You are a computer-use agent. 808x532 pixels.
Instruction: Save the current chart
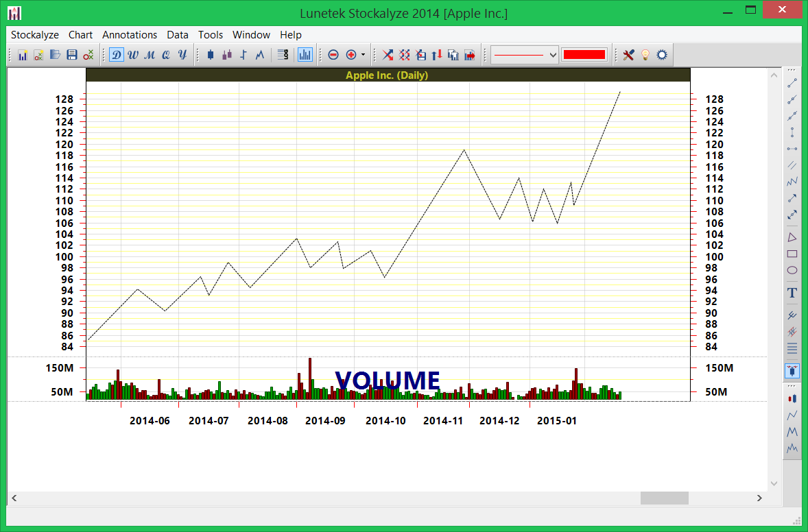click(x=71, y=54)
